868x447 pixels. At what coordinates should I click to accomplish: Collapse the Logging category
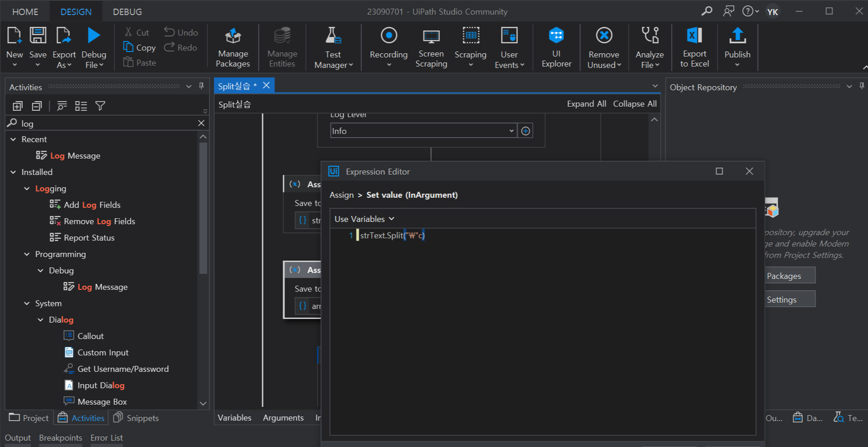click(x=27, y=189)
